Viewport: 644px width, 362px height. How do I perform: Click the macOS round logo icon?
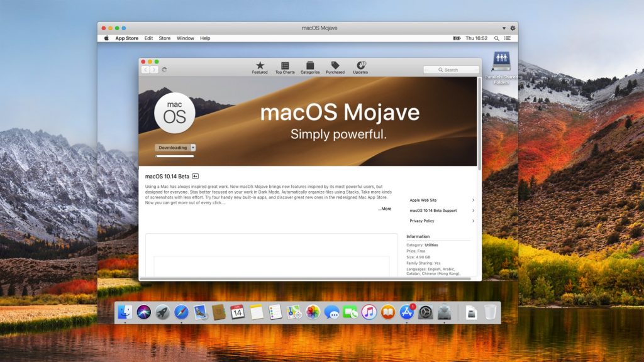click(x=175, y=113)
